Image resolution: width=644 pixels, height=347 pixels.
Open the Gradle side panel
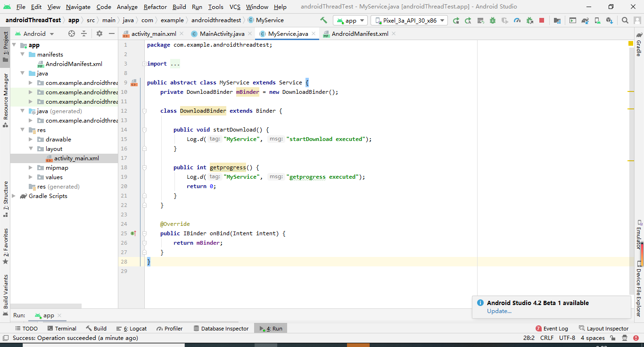(639, 45)
